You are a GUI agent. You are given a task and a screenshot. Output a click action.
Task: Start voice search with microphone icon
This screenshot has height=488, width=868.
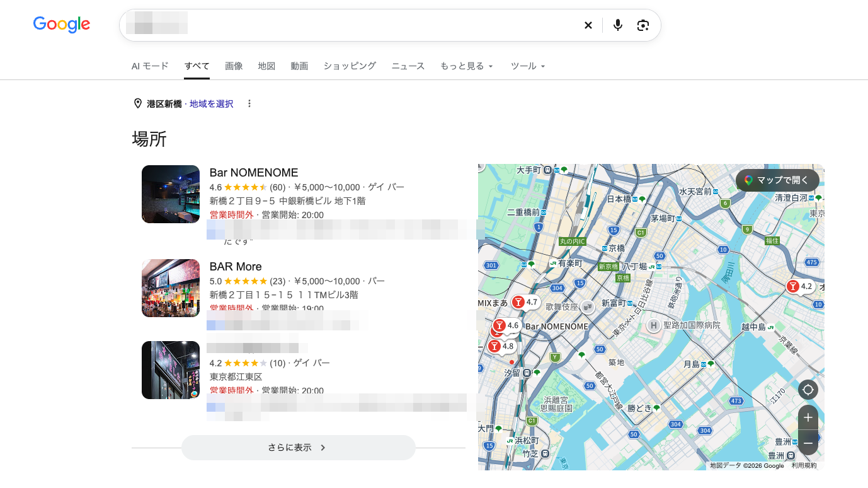(x=618, y=25)
